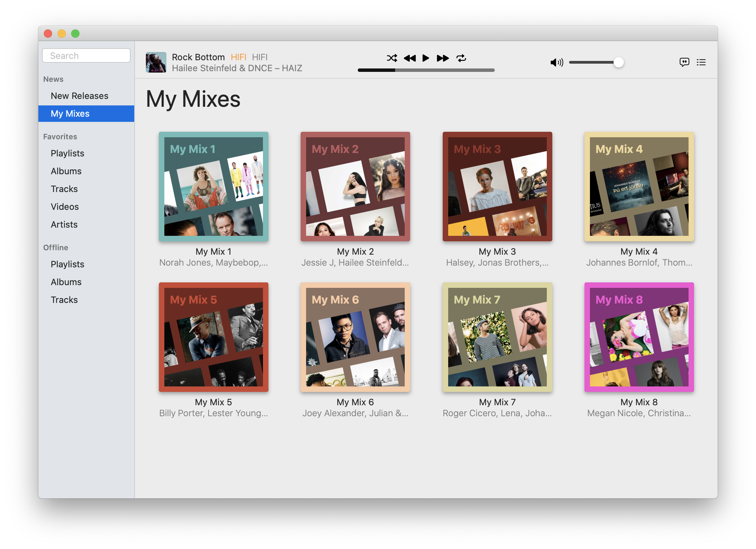Click the Rock Bottom track title
The width and height of the screenshot is (756, 549).
(x=198, y=57)
